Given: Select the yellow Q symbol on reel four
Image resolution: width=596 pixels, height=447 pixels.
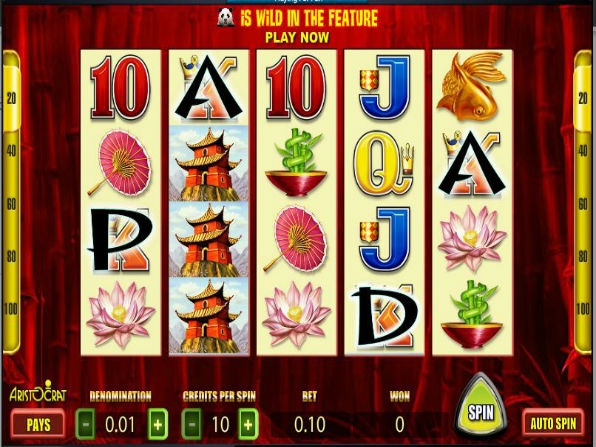Looking at the screenshot, I should (x=383, y=163).
